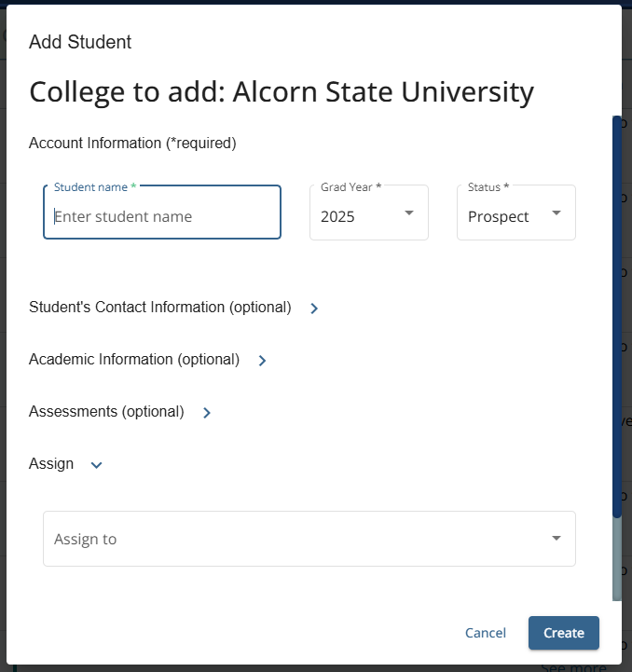The width and height of the screenshot is (632, 672).
Task: Click the Prospect status value
Action: pyautogui.click(x=498, y=217)
